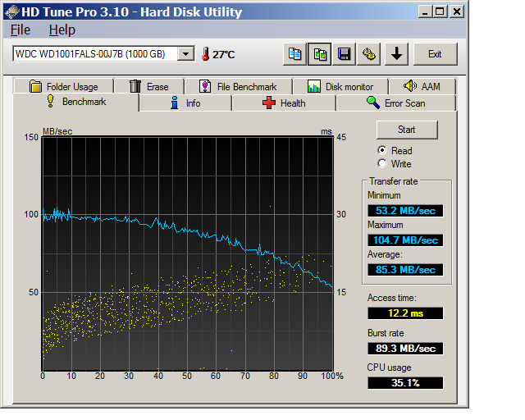Image resolution: width=525 pixels, height=420 pixels.
Task: Open the Help menu
Action: click(x=62, y=30)
